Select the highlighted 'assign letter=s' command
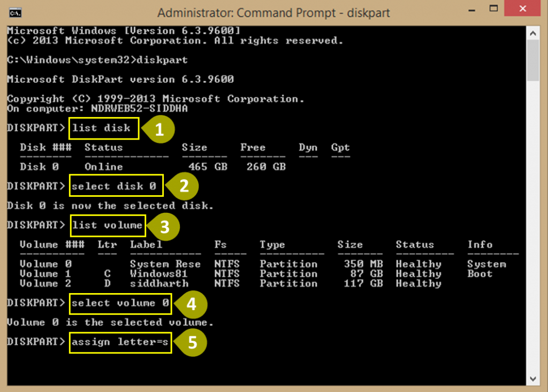The height and width of the screenshot is (392, 548). pos(120,343)
